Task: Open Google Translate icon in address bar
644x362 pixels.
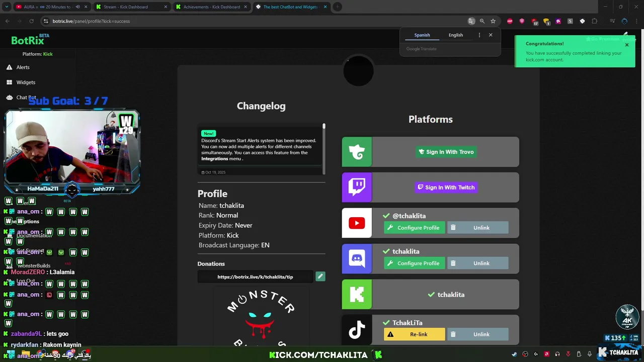Action: coord(471,21)
